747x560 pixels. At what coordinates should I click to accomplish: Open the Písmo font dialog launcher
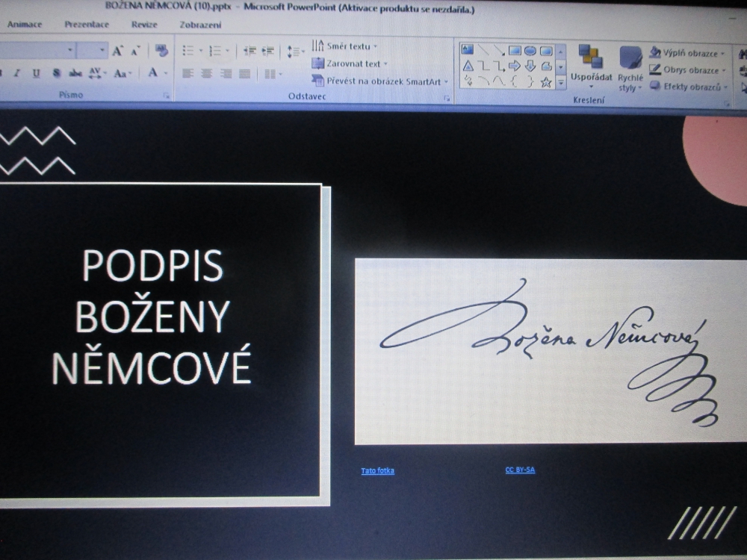167,96
